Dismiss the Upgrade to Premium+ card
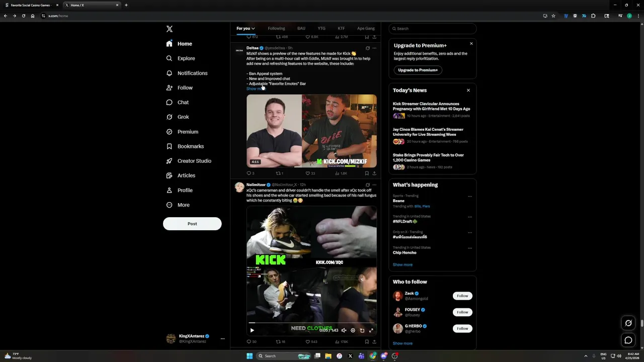 click(471, 44)
